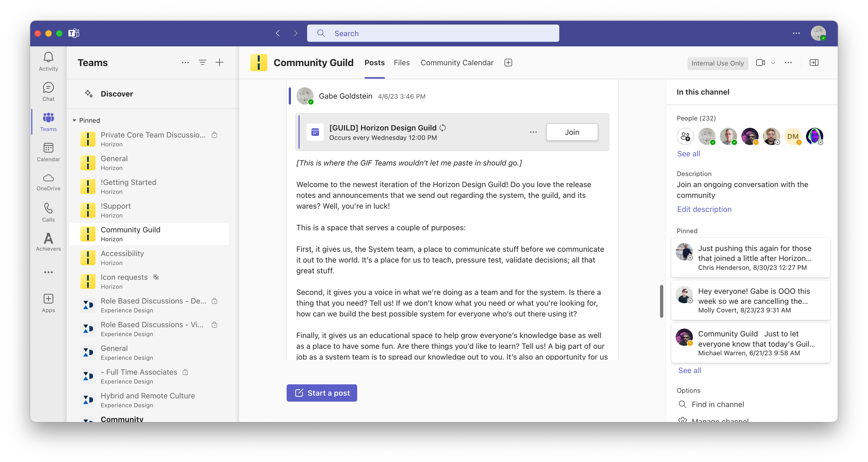The width and height of the screenshot is (868, 462).
Task: Open the Community Calendar tab
Action: 457,63
